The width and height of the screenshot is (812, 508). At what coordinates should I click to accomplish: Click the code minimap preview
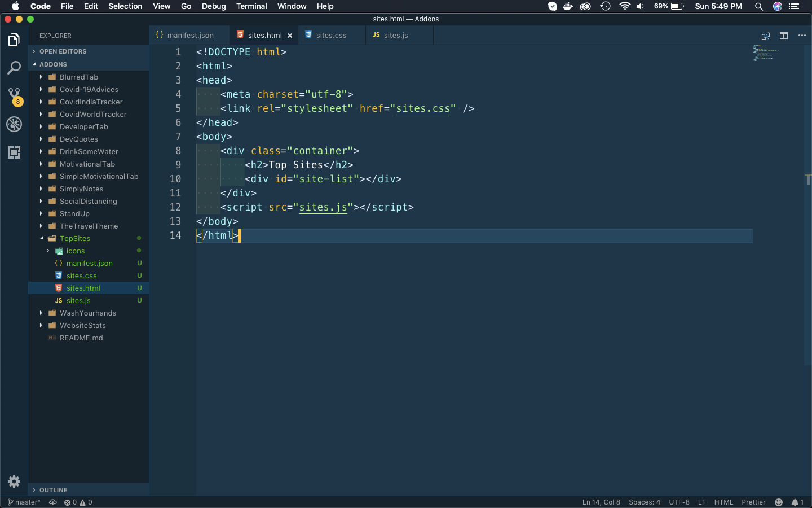coord(766,53)
